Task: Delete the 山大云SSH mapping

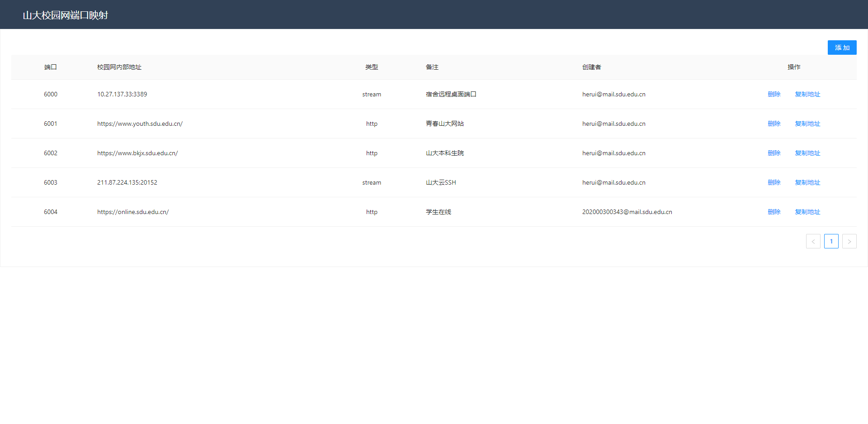Action: coord(774,182)
